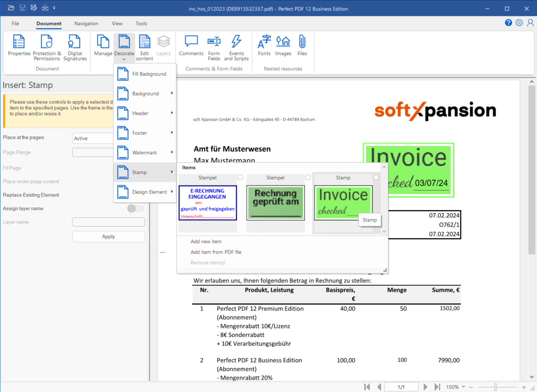Check the box on the E-Rechnung Stempel item
537x392 pixels.
pos(240,177)
